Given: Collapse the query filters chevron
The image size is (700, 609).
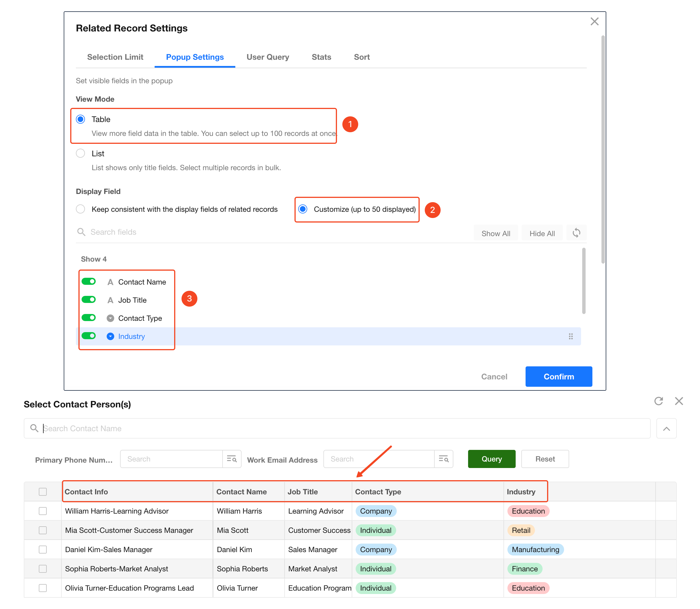Looking at the screenshot, I should point(666,429).
